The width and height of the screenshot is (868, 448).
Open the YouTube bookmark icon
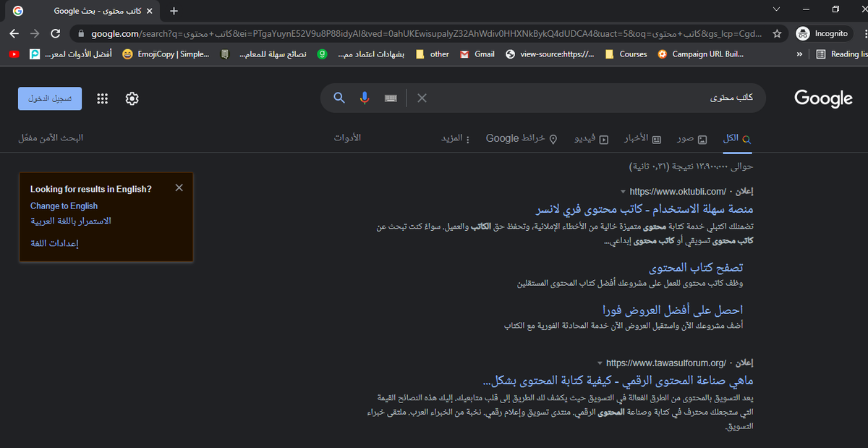(14, 54)
